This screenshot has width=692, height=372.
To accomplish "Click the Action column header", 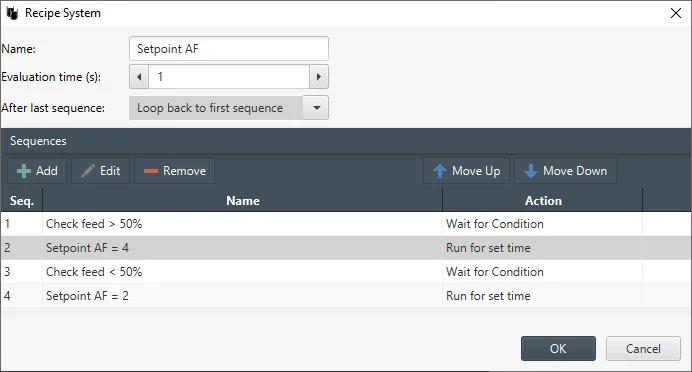I will click(543, 201).
